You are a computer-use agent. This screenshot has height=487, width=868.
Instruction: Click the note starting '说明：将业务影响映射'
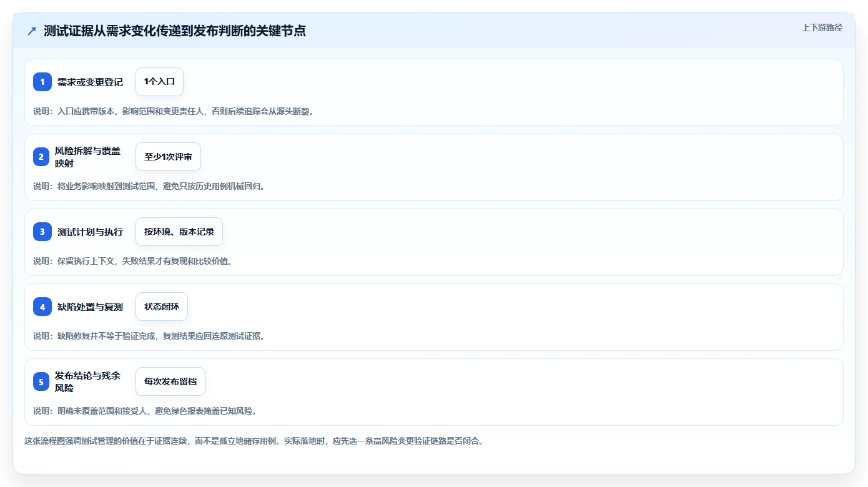coord(149,186)
